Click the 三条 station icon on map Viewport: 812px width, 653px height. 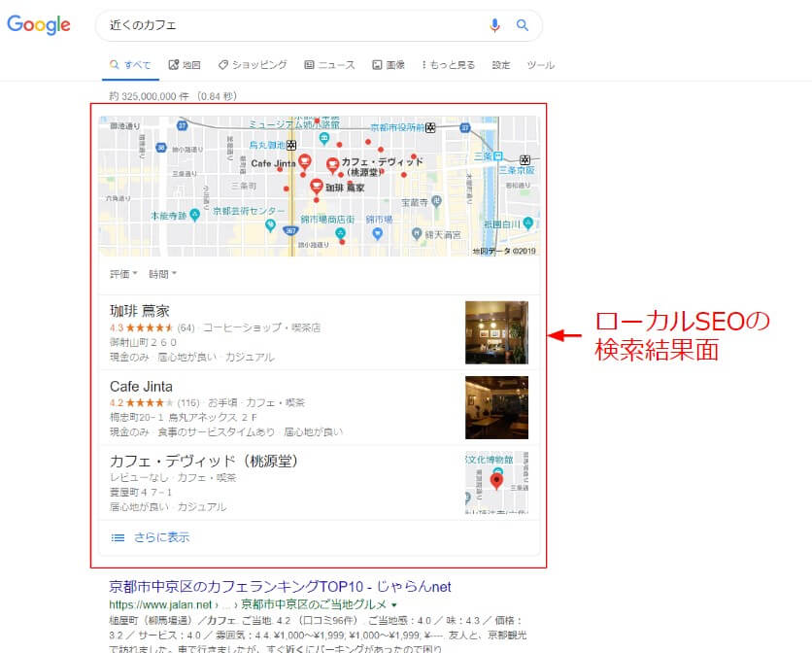497,155
